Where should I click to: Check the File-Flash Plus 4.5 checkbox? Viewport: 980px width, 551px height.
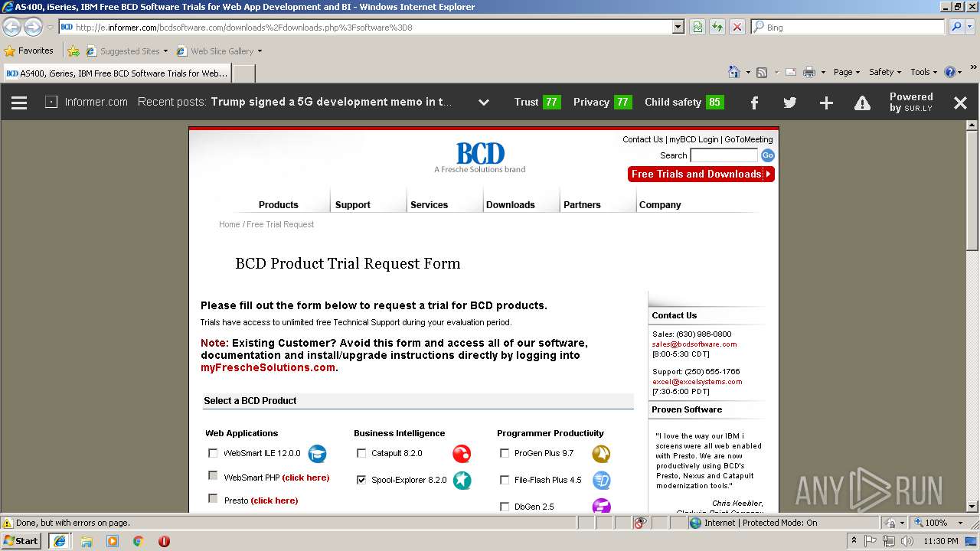click(x=505, y=480)
